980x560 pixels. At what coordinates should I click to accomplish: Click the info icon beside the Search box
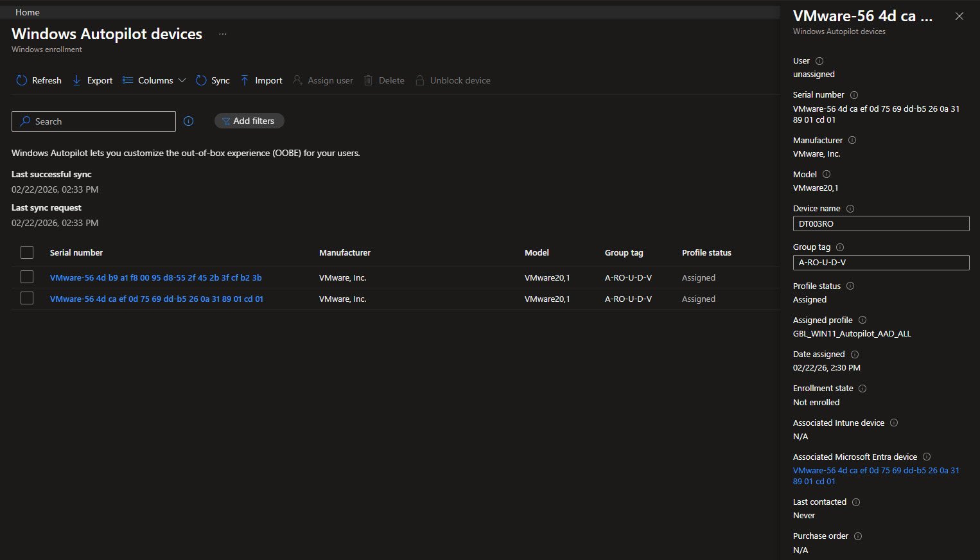(188, 121)
